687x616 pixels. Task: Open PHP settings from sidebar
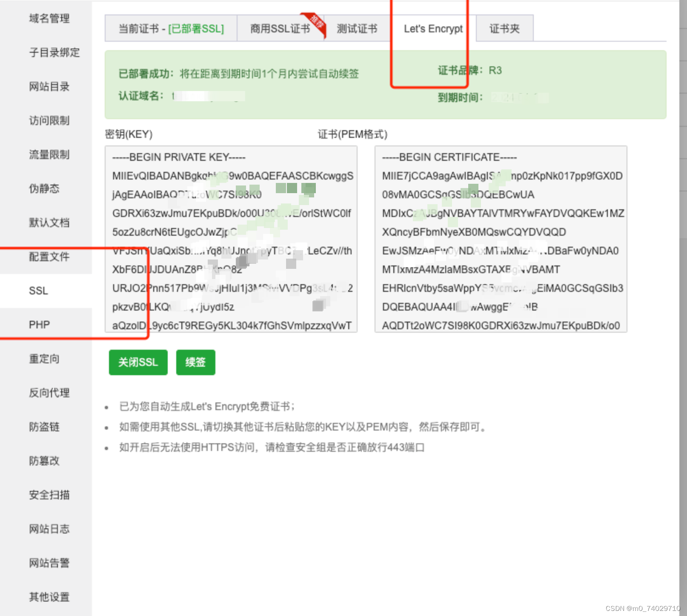pyautogui.click(x=39, y=324)
